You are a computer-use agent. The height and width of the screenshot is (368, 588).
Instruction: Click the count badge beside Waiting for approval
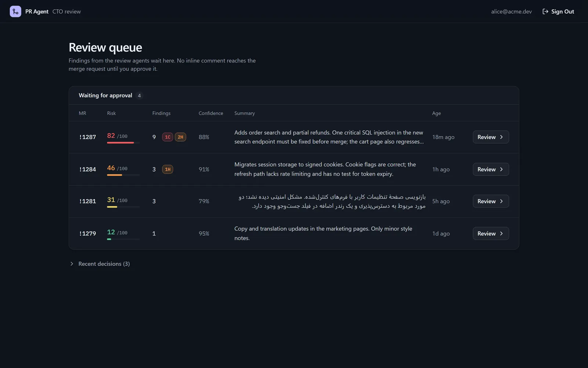tap(139, 96)
